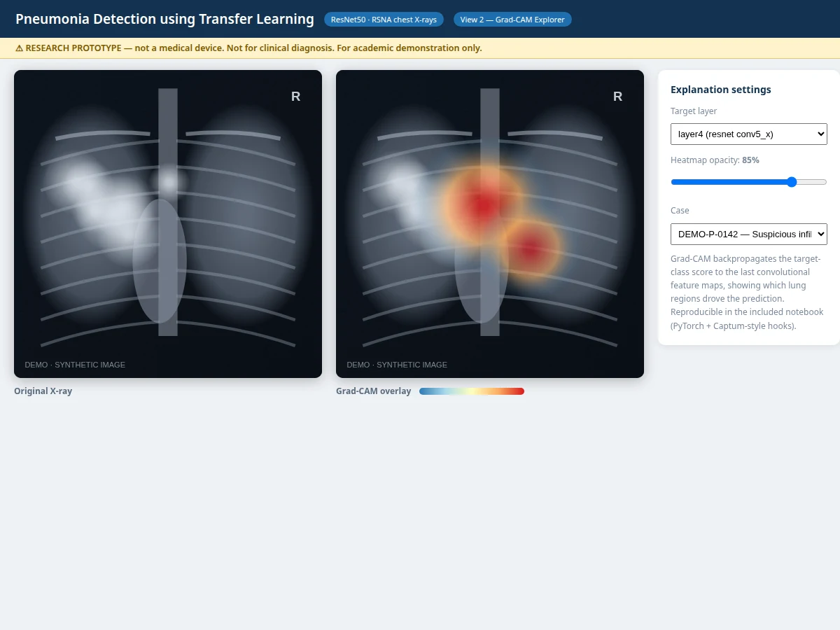The width and height of the screenshot is (840, 630).
Task: Click the View 2 Grad-CAM Explorer badge
Action: pyautogui.click(x=512, y=20)
